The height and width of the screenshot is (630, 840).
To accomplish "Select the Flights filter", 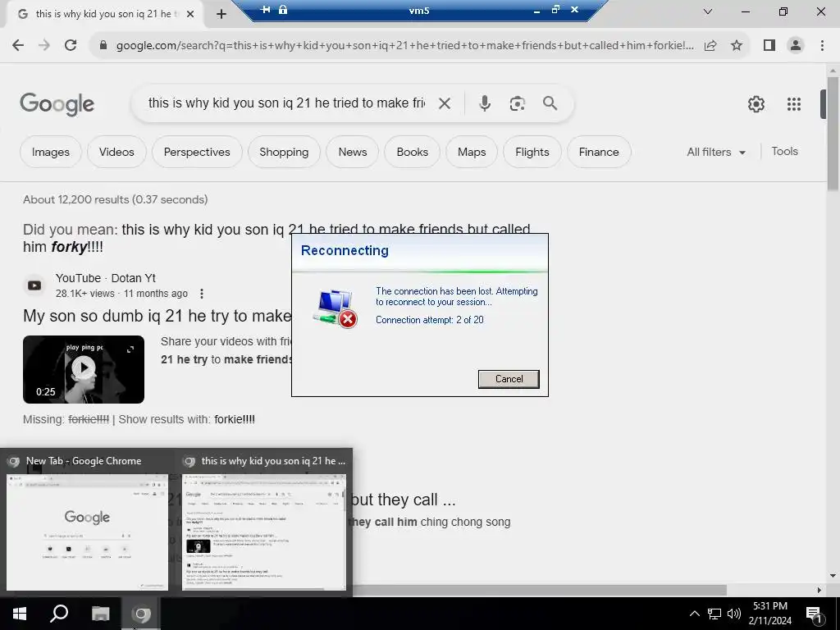I will point(532,152).
